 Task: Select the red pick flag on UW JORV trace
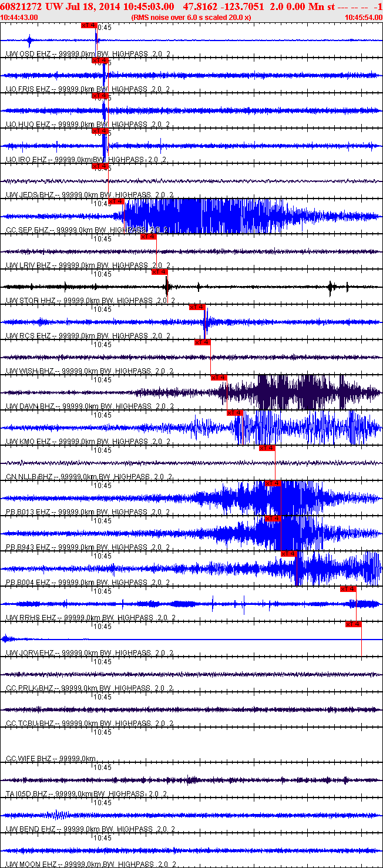point(354,624)
